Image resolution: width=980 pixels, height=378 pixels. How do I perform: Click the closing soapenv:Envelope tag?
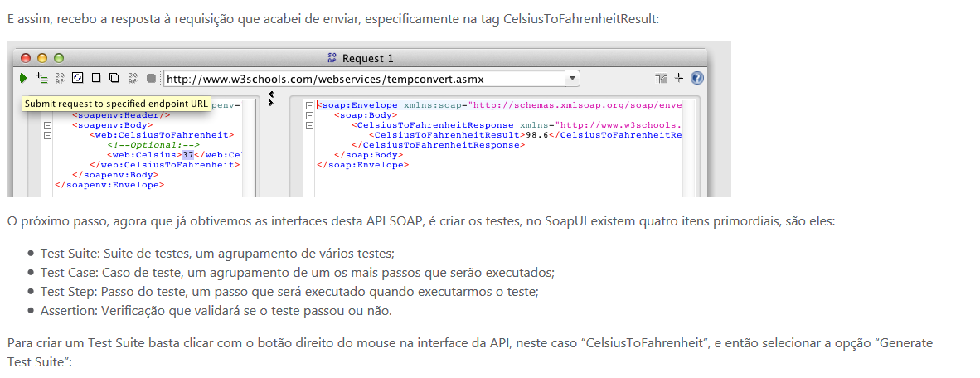coord(109,184)
